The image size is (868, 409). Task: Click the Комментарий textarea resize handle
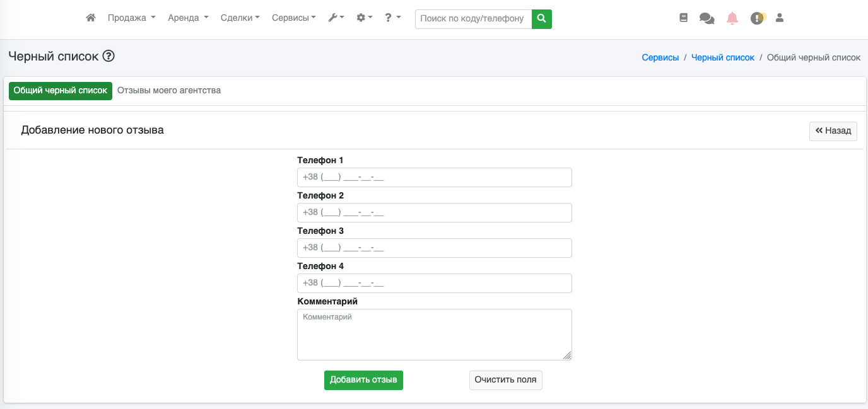pyautogui.click(x=567, y=355)
